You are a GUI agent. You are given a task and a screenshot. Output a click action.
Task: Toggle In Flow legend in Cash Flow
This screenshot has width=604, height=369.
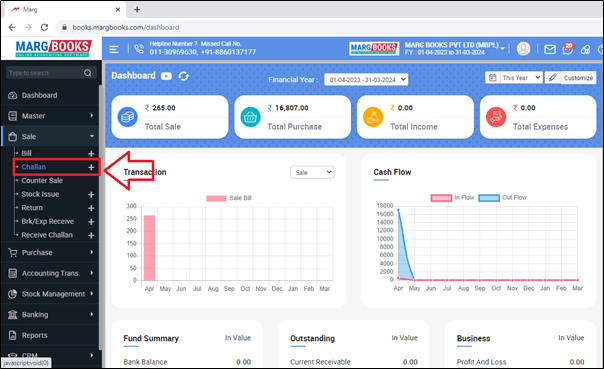(x=452, y=198)
